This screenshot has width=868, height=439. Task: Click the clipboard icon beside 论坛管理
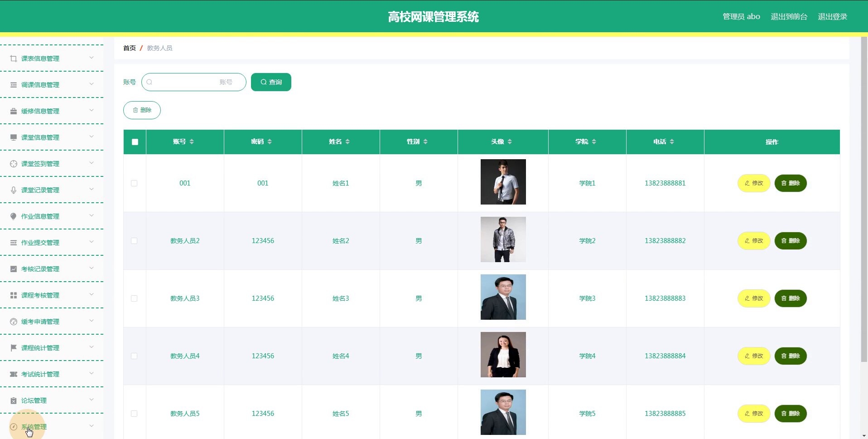pos(14,400)
